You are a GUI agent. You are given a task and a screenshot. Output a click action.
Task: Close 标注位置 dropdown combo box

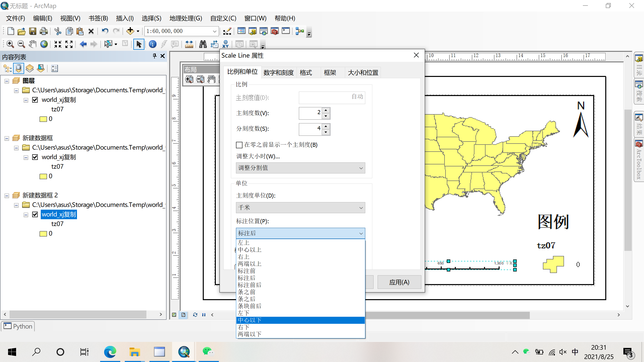300,233
